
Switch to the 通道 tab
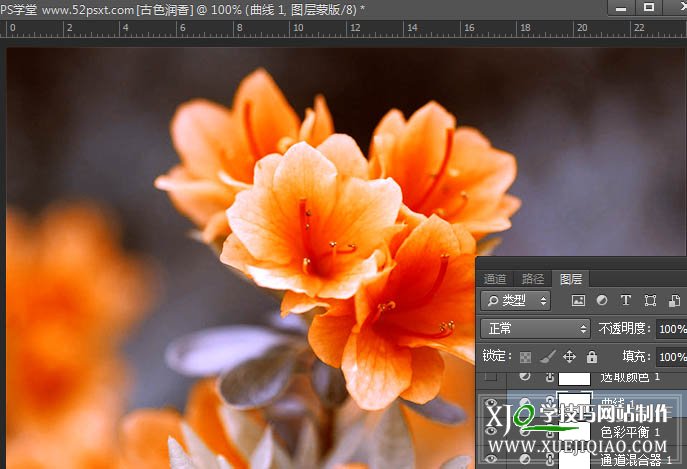[x=495, y=279]
